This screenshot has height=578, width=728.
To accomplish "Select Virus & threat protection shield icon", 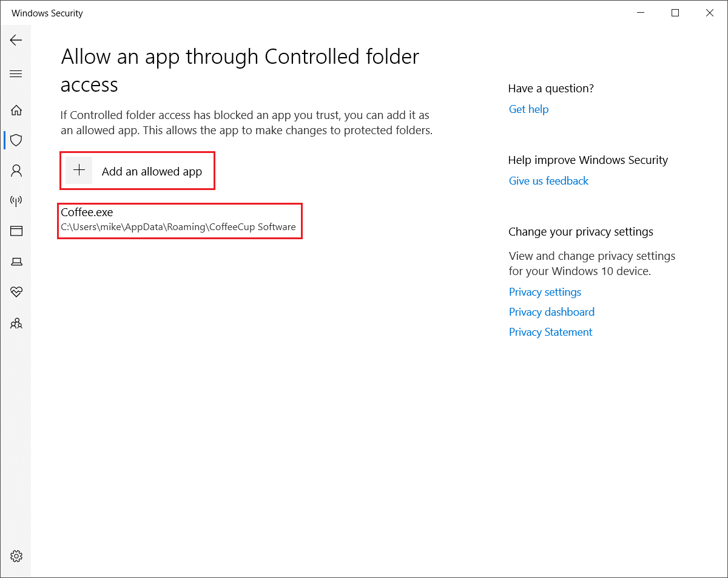I will (16, 140).
